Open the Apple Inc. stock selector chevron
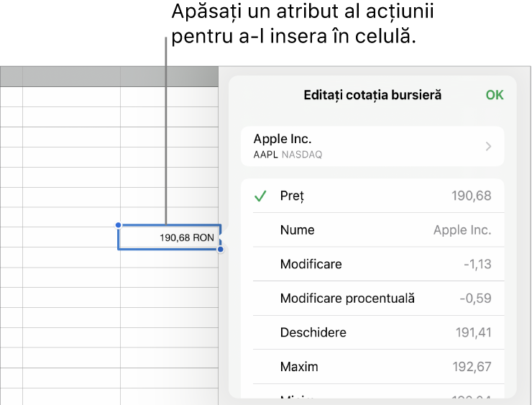 point(489,147)
